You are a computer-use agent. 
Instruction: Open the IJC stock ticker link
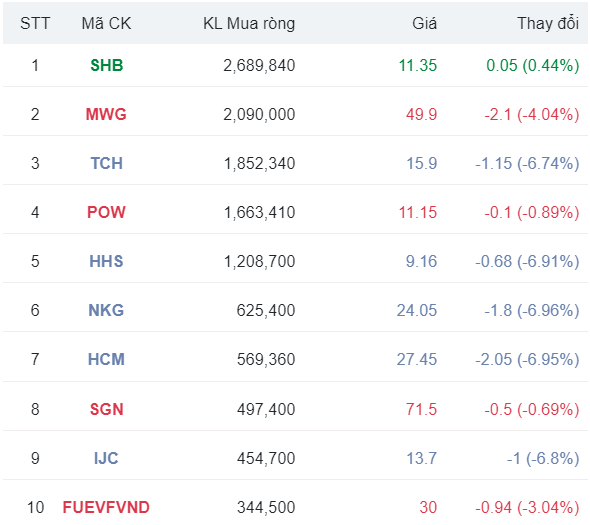coord(106,458)
